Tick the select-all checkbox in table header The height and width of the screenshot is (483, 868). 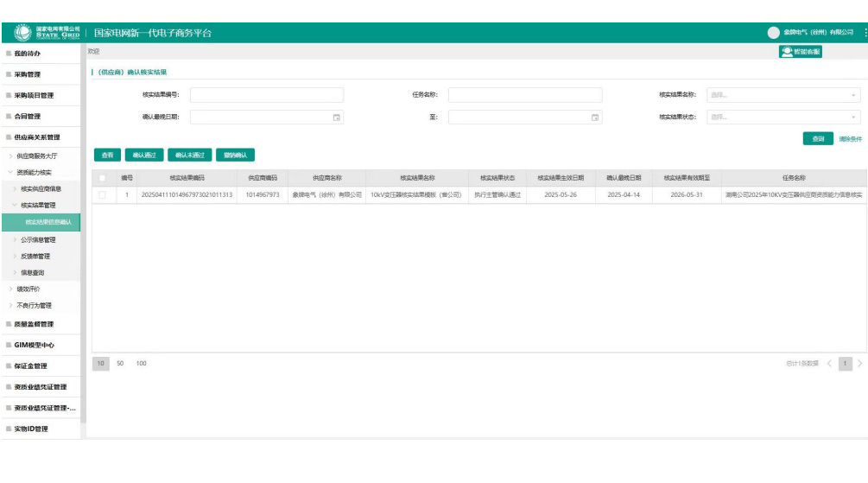103,178
